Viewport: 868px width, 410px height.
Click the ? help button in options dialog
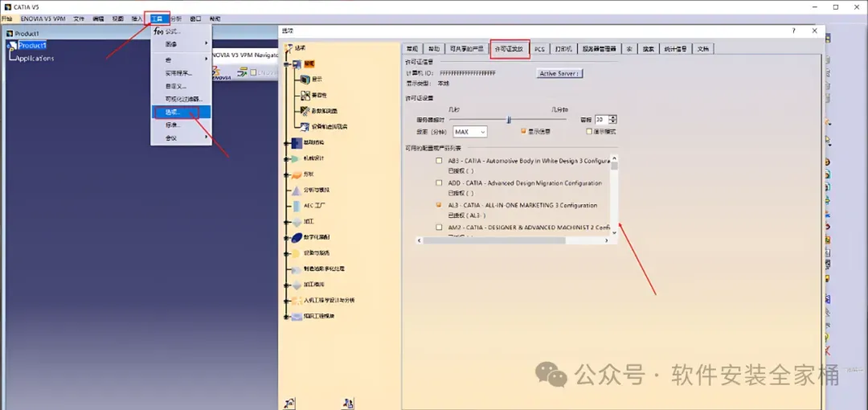coord(794,31)
